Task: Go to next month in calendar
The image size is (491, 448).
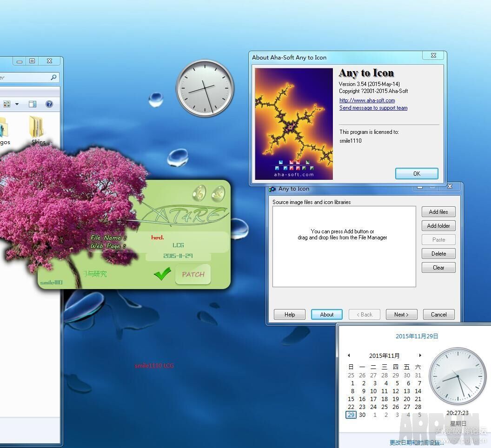Action: coord(420,356)
